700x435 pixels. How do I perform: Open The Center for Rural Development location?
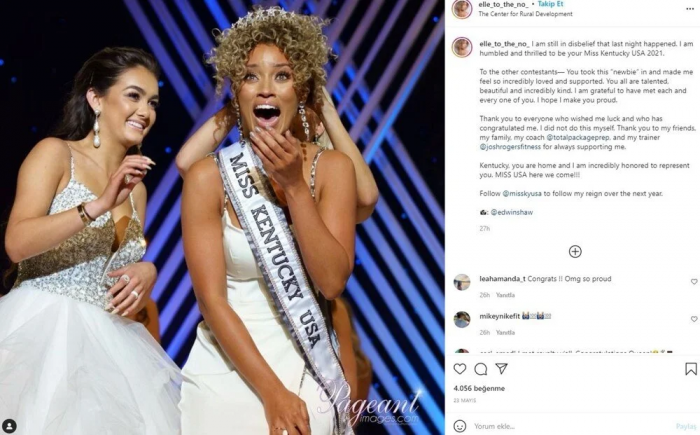525,14
